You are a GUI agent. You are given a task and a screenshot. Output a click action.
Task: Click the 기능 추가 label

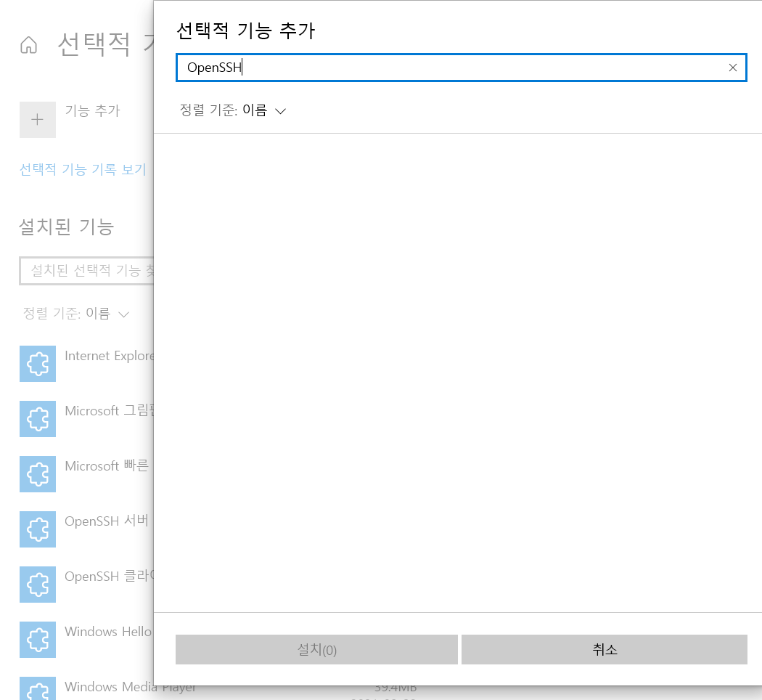92,110
